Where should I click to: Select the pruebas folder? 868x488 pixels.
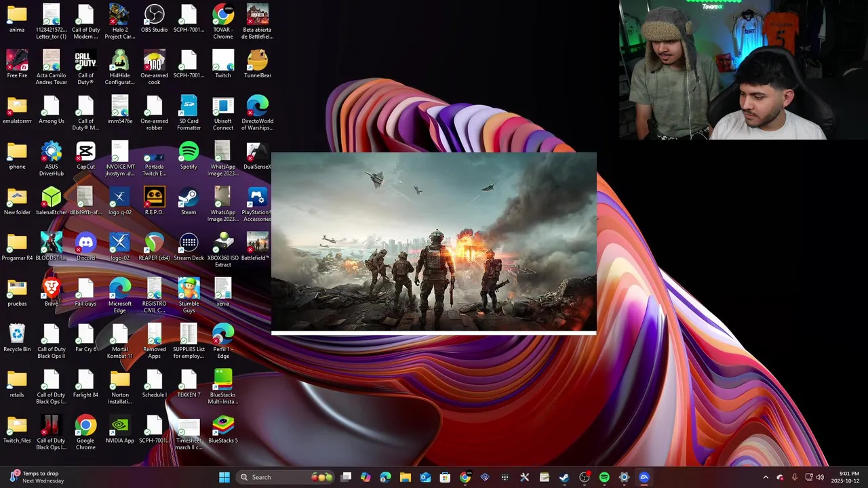pyautogui.click(x=17, y=293)
